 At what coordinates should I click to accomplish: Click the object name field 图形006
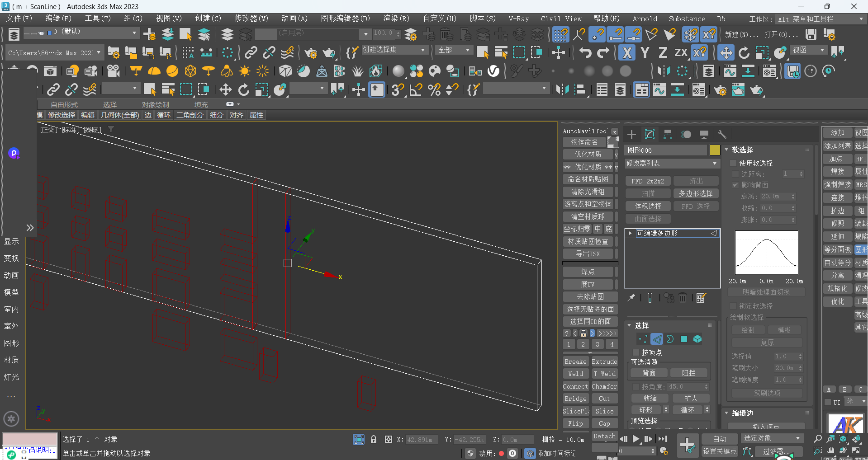[666, 150]
